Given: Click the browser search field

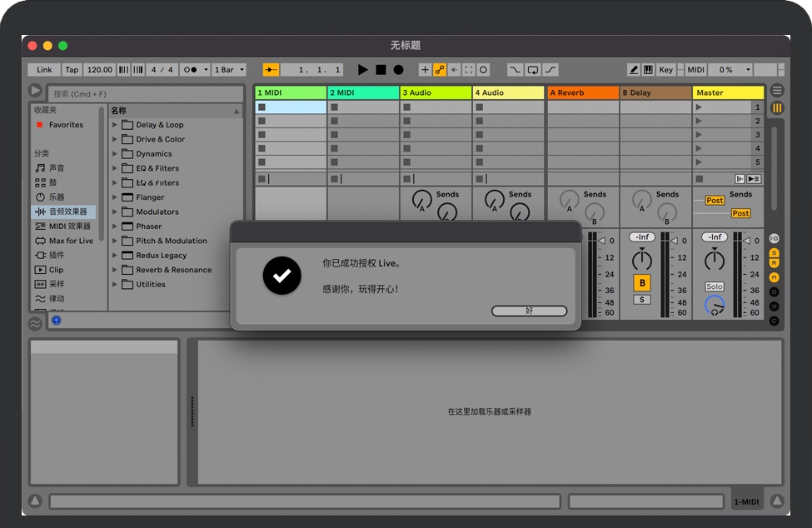Looking at the screenshot, I should [146, 94].
